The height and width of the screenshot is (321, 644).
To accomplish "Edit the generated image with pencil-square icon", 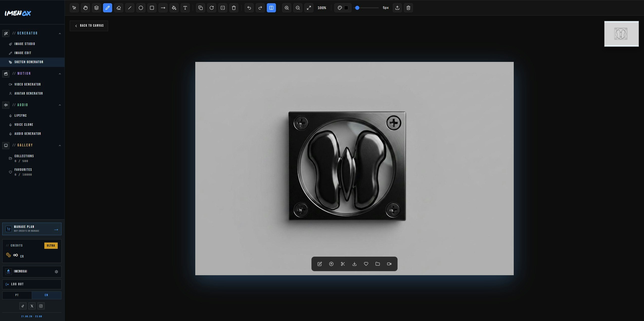I will tap(320, 264).
